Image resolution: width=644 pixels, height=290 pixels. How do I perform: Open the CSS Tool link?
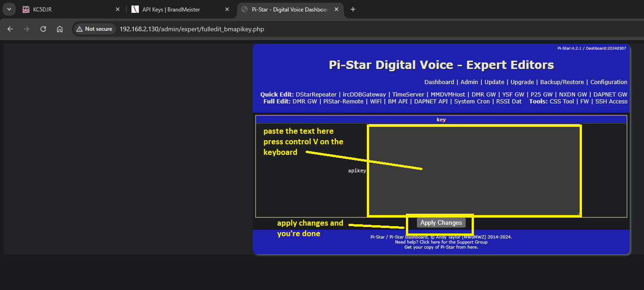[x=562, y=102]
